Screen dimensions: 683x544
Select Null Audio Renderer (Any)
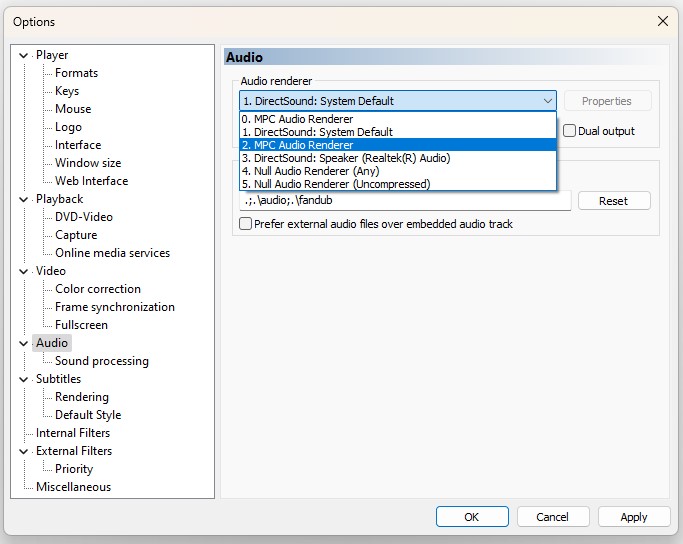[398, 171]
